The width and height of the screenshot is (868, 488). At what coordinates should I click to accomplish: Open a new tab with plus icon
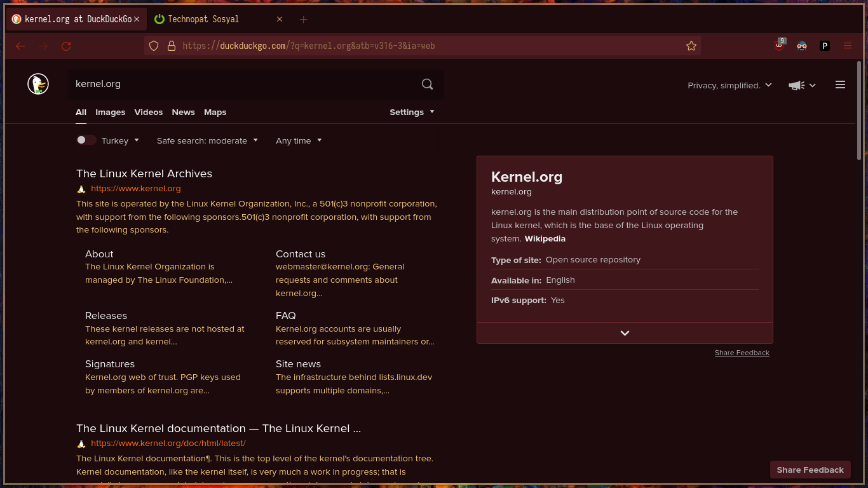click(x=304, y=19)
